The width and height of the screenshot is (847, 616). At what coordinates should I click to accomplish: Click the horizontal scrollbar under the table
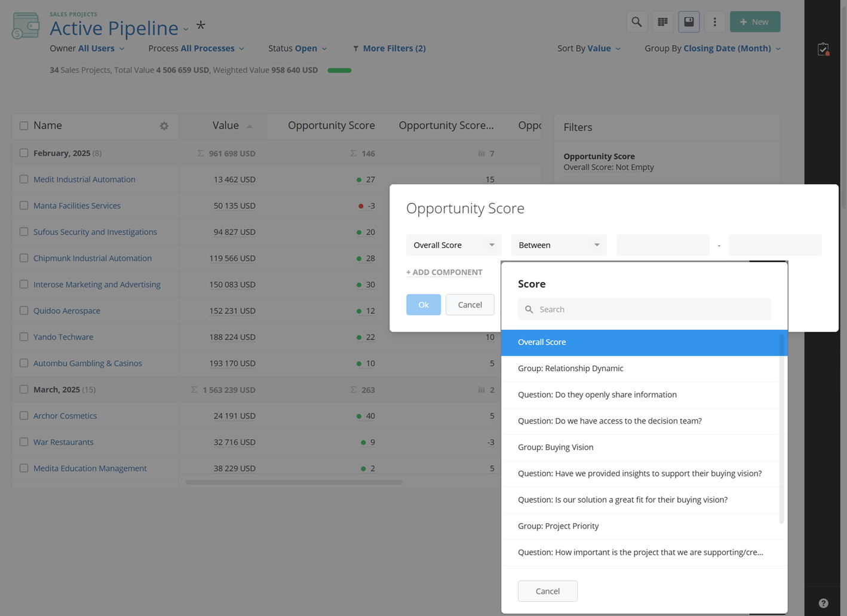pos(294,482)
